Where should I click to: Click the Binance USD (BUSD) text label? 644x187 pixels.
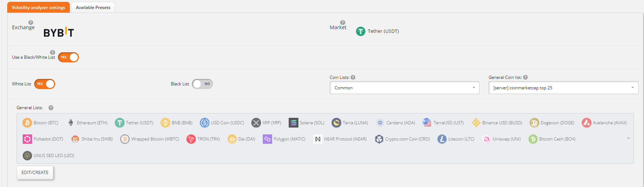tap(502, 123)
